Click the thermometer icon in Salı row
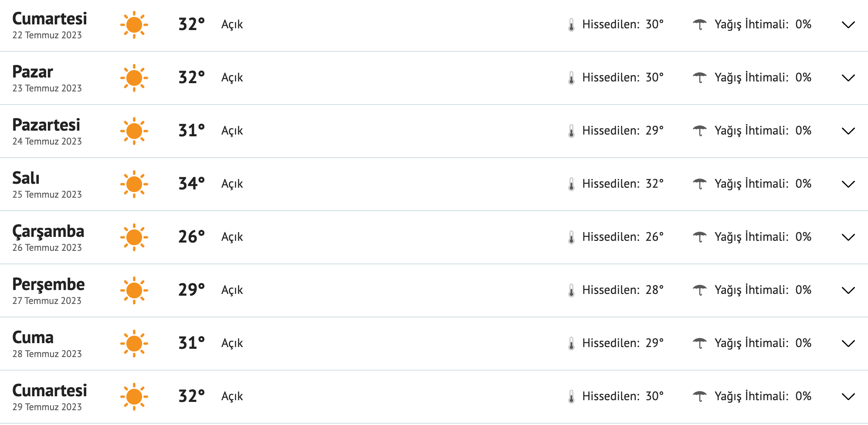 (571, 184)
